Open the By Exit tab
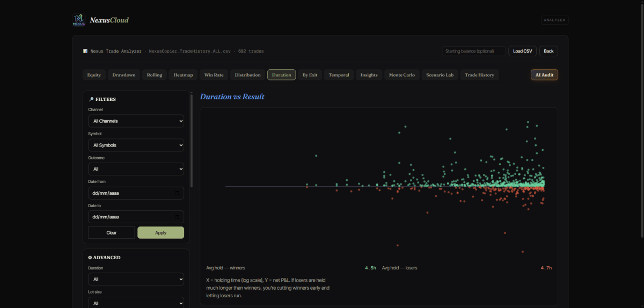This screenshot has height=308, width=644. 310,75
